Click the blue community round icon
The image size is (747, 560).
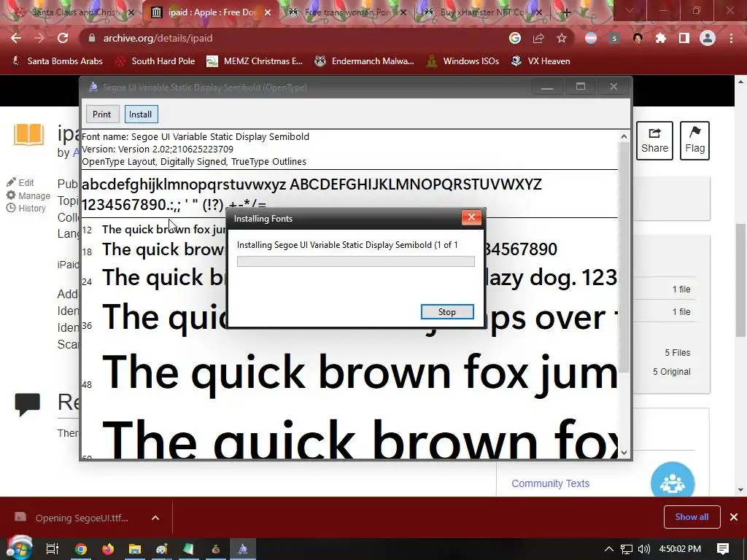click(x=672, y=482)
